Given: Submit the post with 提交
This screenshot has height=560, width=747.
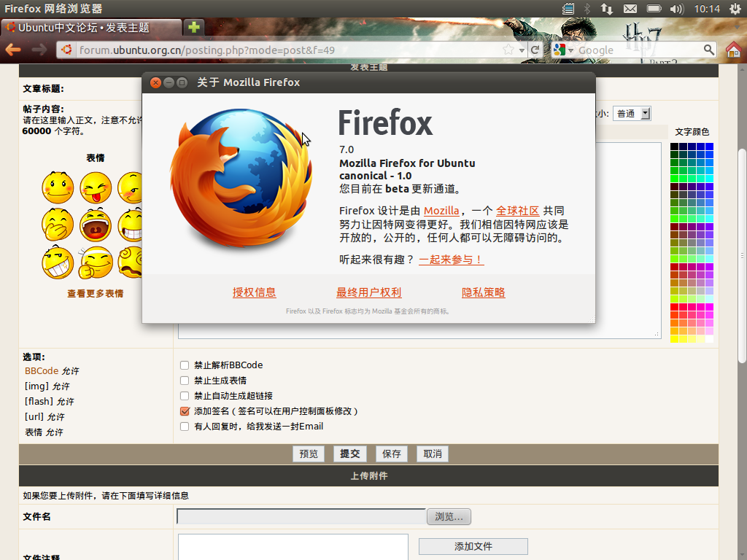Looking at the screenshot, I should pyautogui.click(x=349, y=454).
